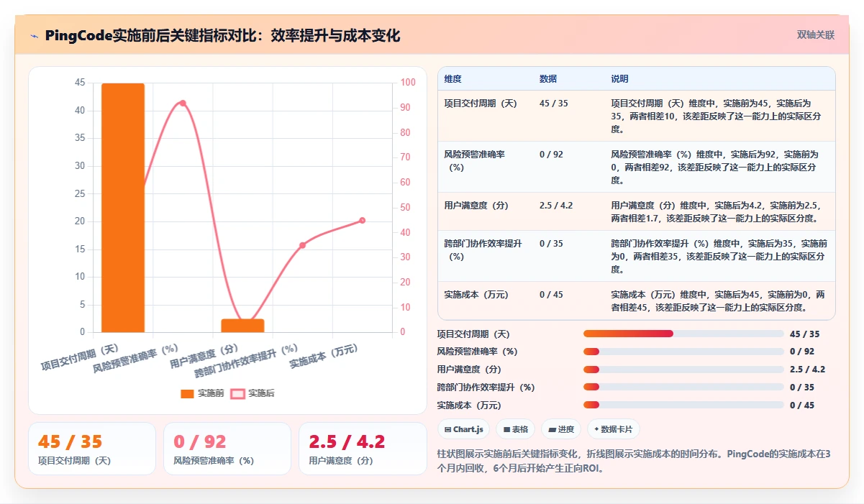Toggle the 实施前 legend swatch
864x504 pixels.
point(188,393)
